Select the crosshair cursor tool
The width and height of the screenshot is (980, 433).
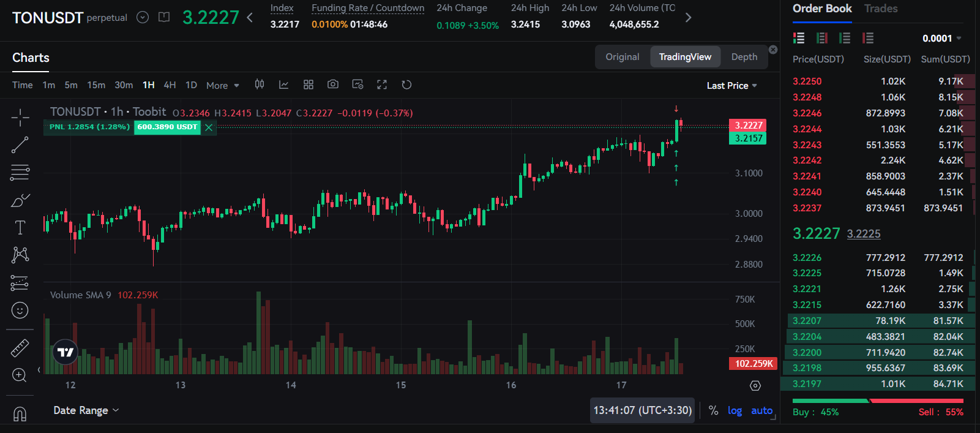pos(20,117)
